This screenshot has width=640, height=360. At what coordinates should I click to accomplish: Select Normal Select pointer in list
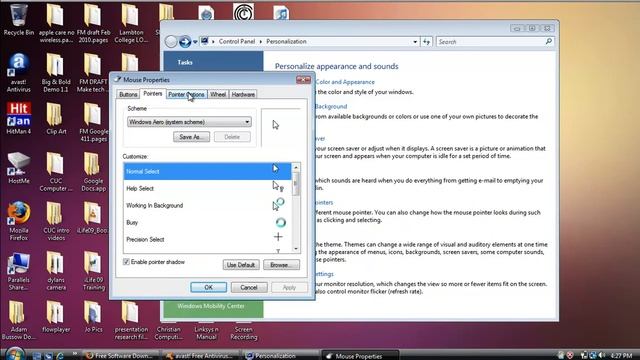click(207, 171)
